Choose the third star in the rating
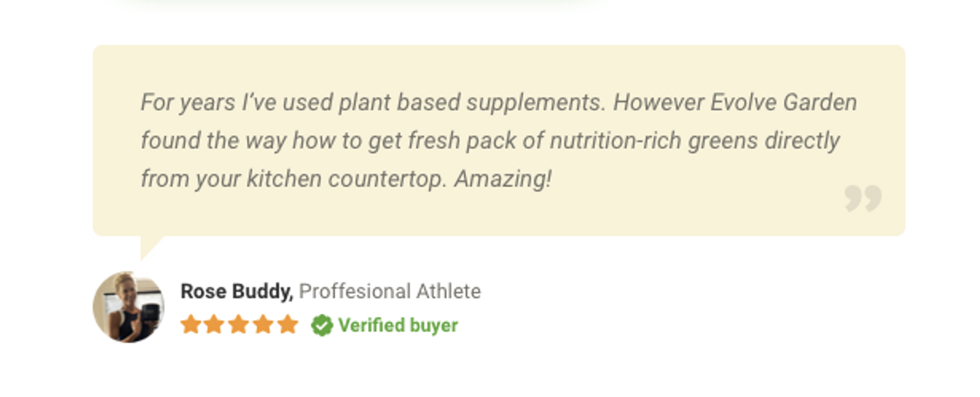This screenshot has width=980, height=397. point(239,324)
